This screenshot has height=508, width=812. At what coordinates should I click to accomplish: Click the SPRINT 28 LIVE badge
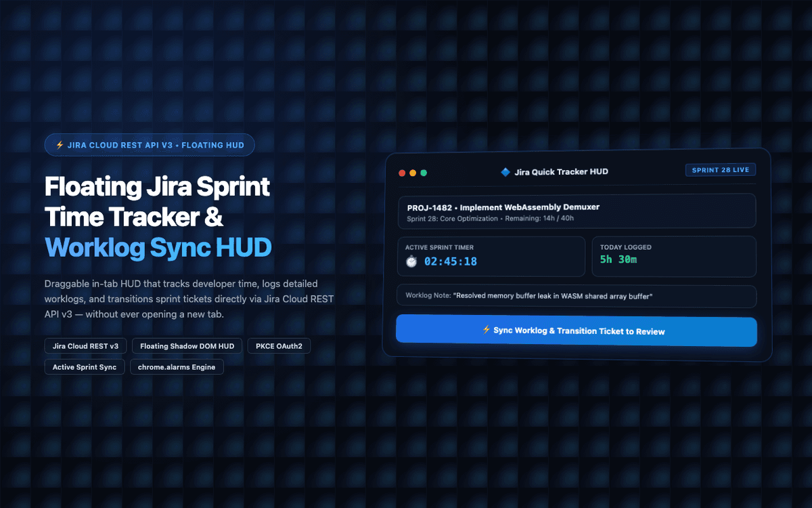pyautogui.click(x=720, y=170)
